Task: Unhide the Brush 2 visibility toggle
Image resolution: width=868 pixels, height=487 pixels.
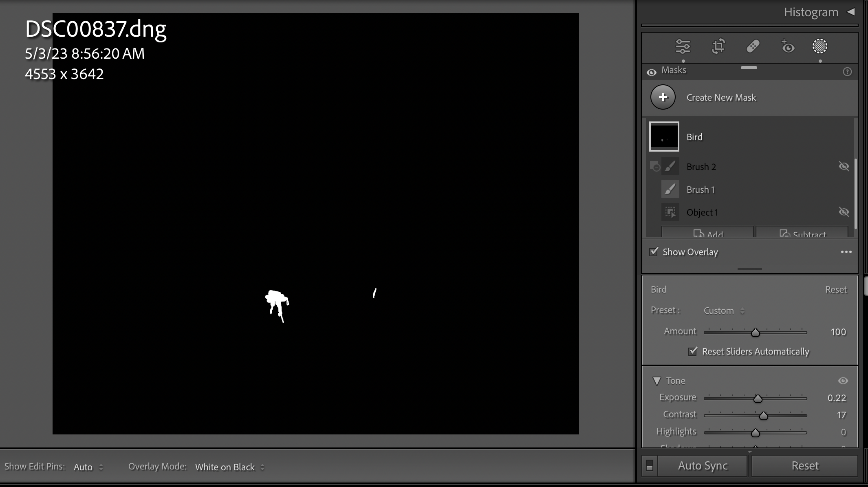Action: (844, 166)
